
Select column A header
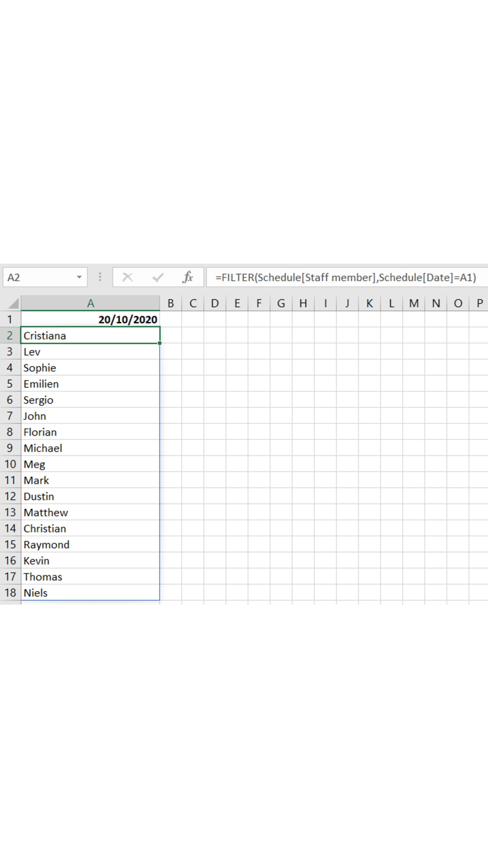[x=90, y=303]
